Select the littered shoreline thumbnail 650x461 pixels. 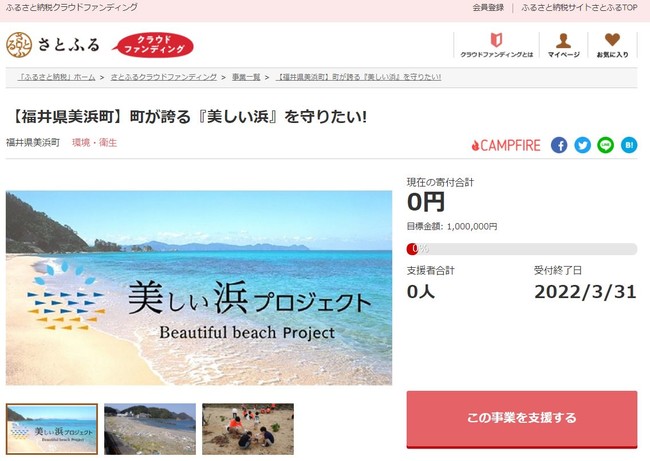click(x=150, y=429)
